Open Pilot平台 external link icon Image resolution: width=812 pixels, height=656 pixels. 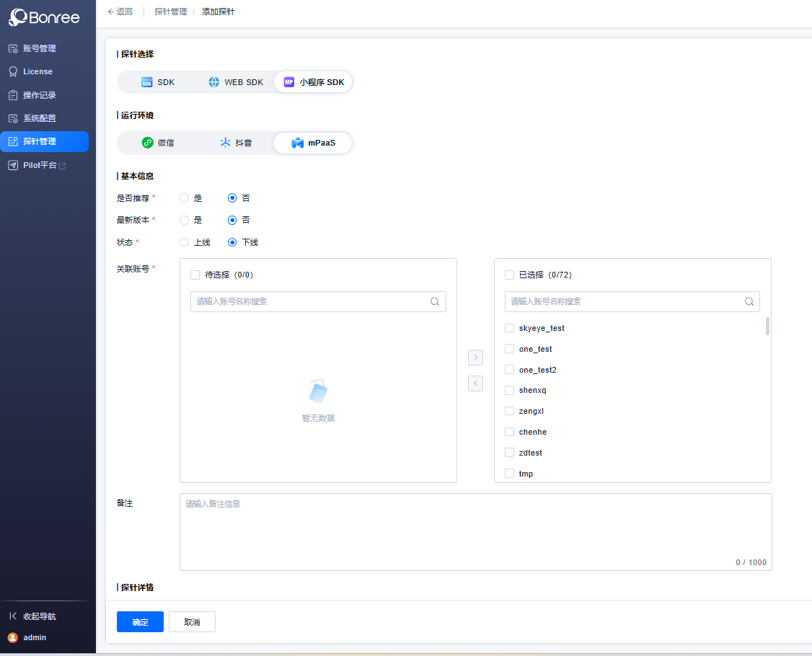pos(63,166)
